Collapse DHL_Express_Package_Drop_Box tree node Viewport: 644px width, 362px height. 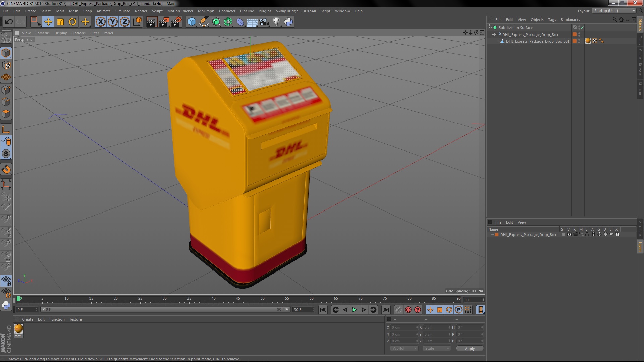point(493,35)
